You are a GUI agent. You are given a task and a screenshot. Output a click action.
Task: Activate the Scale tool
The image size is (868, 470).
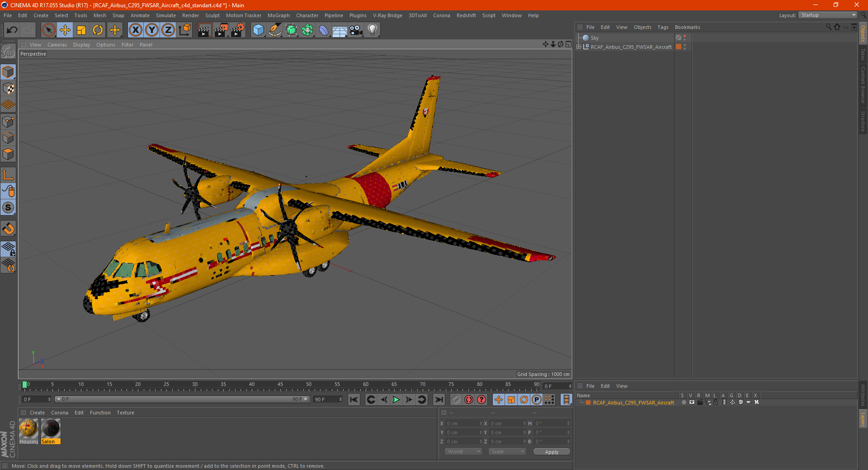81,30
